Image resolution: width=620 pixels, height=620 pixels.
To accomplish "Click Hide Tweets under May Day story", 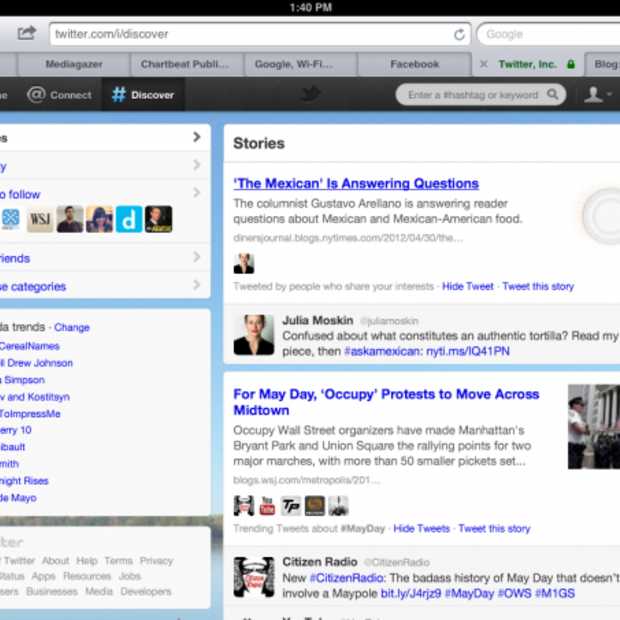I will pyautogui.click(x=422, y=529).
